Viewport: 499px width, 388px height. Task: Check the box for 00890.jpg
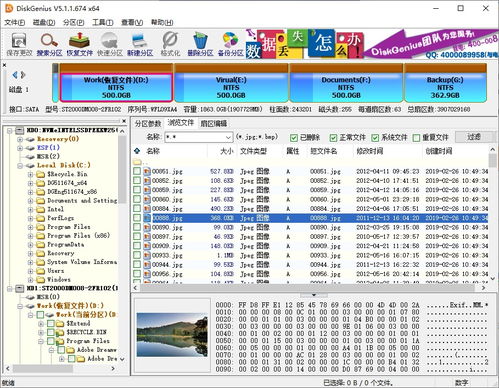[x=137, y=227]
